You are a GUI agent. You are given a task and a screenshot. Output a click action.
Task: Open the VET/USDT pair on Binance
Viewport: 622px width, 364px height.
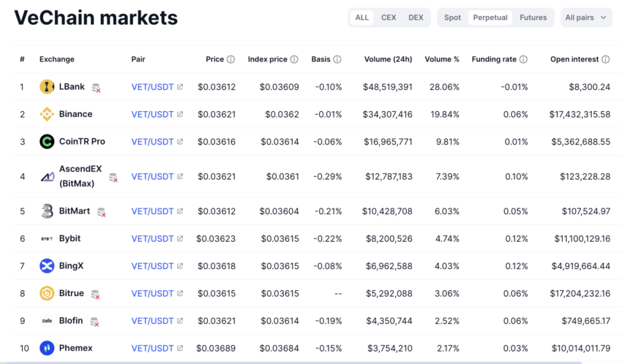[x=152, y=114]
